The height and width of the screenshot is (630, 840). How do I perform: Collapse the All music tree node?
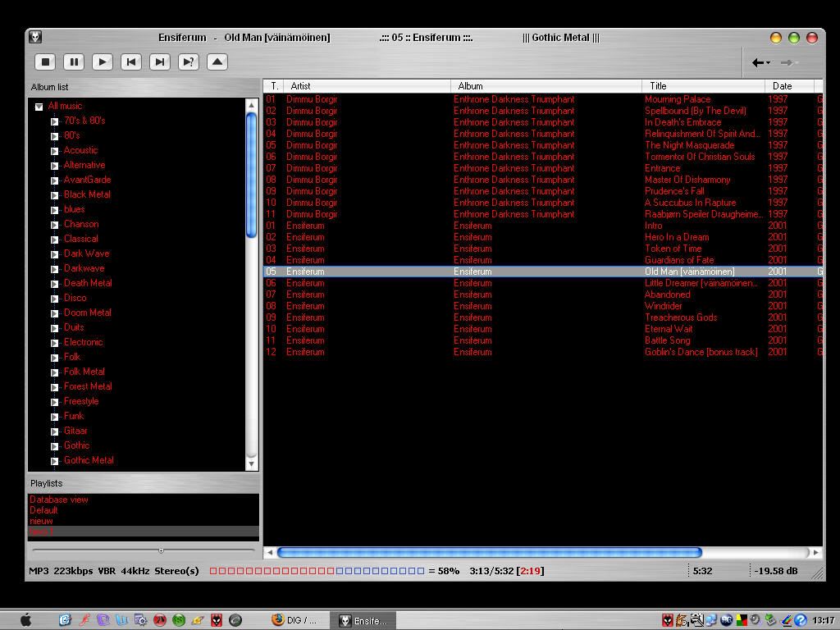pyautogui.click(x=39, y=107)
